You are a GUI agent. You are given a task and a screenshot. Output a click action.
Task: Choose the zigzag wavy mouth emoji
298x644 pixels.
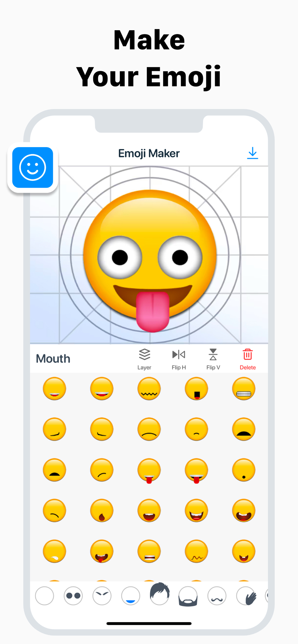pos(149,389)
